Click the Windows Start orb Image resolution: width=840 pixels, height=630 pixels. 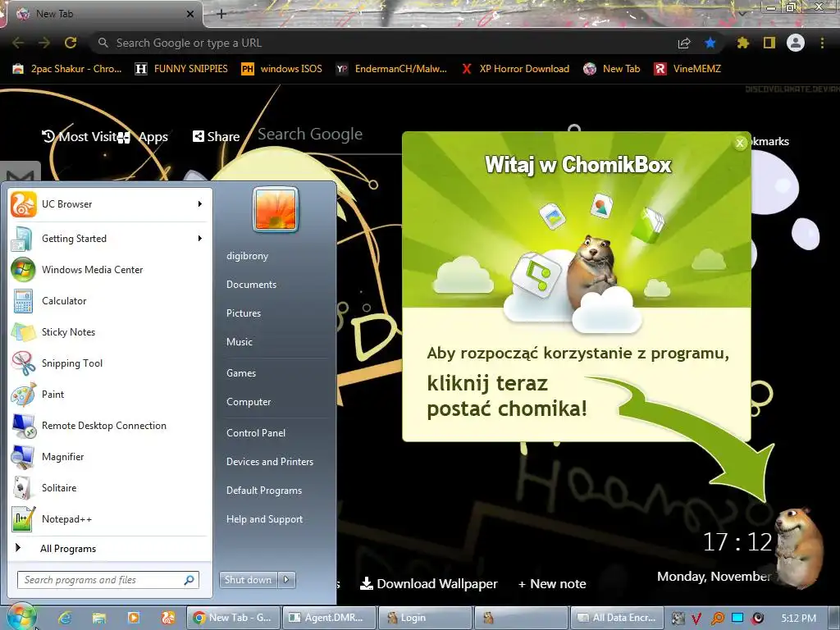pos(21,617)
